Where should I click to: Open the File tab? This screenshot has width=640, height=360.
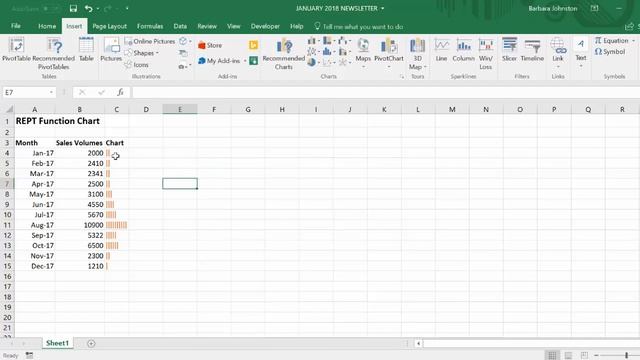pos(16,26)
